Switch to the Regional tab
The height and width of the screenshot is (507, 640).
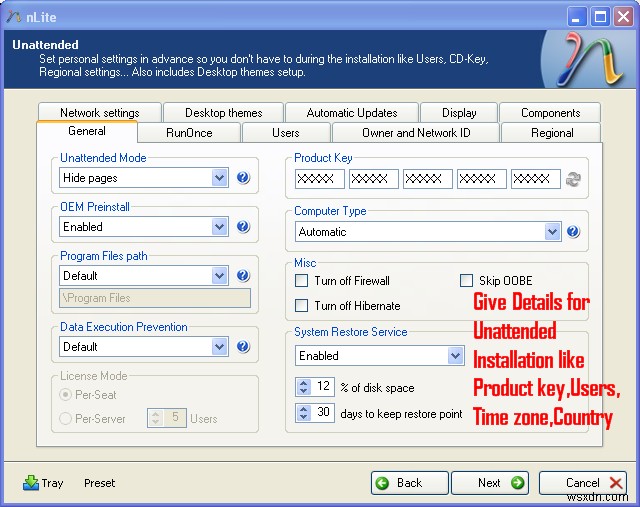pos(552,133)
